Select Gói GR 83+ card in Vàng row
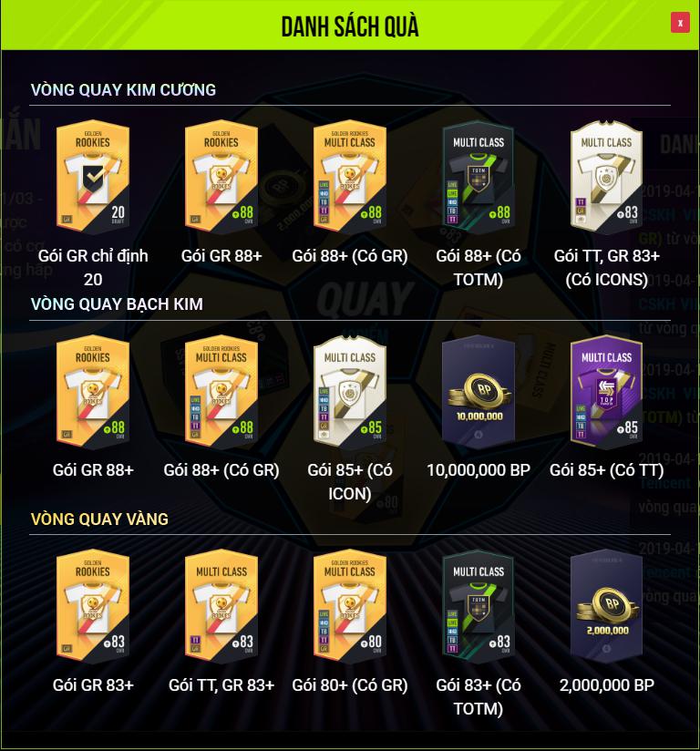Screen dimensions: 700x751 (x=93, y=606)
